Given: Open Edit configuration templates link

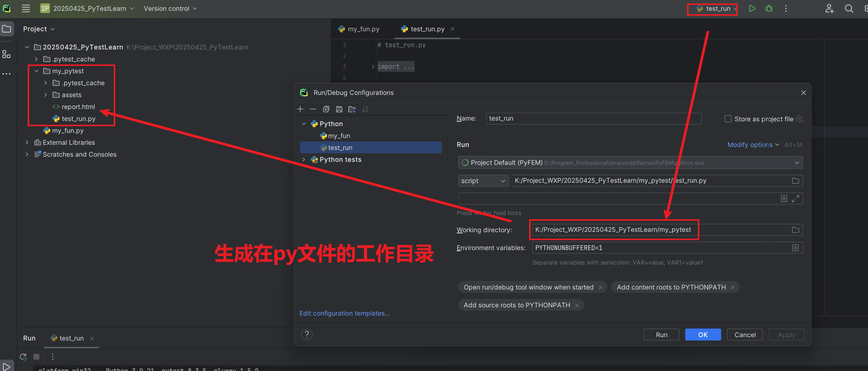Looking at the screenshot, I should (x=345, y=313).
